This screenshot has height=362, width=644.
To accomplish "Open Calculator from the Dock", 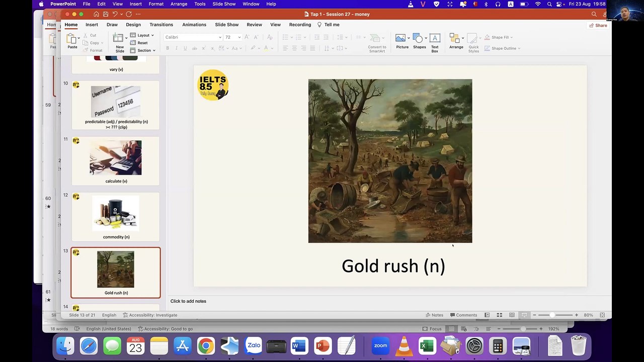I will click(x=498, y=346).
